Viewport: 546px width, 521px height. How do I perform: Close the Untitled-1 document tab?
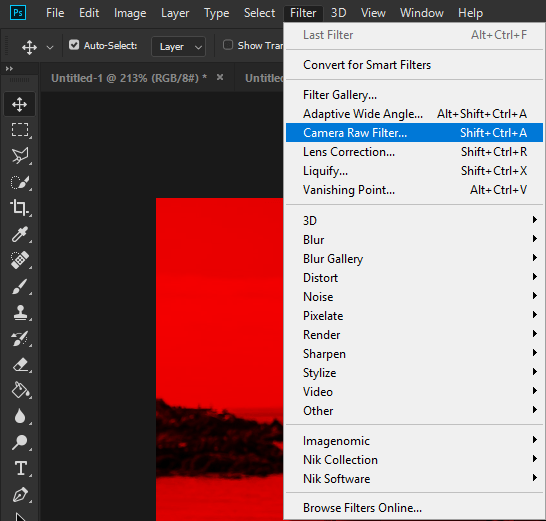220,77
